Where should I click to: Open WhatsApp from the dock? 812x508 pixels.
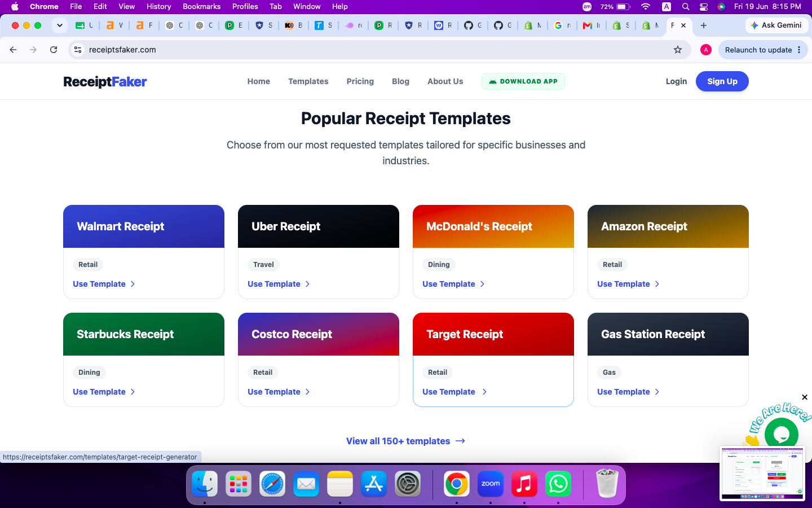[x=558, y=484]
